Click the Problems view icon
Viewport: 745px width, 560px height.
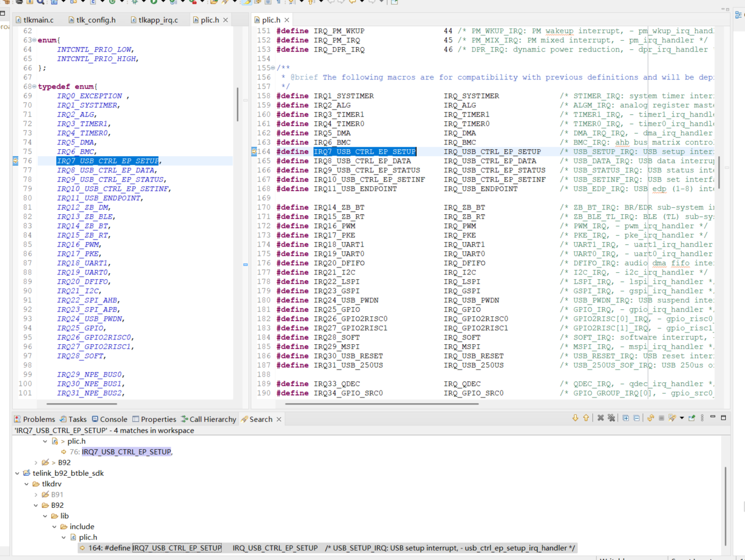(17, 419)
